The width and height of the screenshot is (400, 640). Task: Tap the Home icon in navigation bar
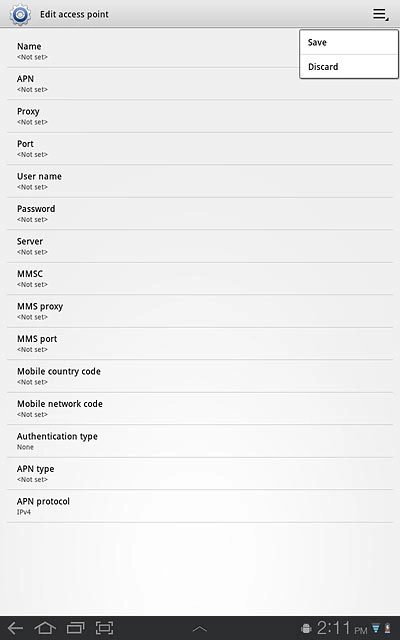[x=45, y=628]
